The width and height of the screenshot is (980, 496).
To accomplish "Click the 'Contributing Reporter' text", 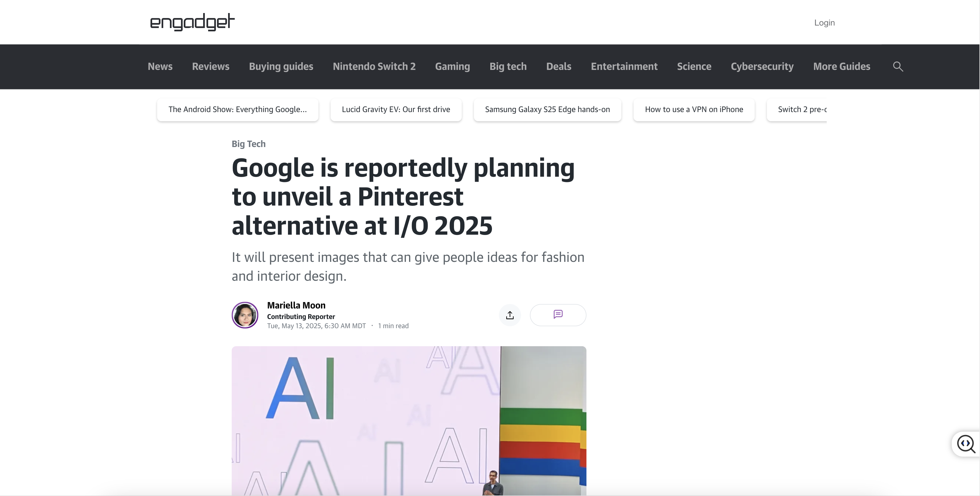I will [x=301, y=317].
